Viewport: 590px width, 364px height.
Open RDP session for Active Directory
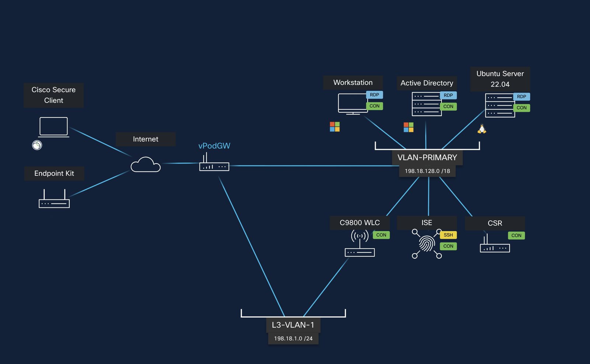pyautogui.click(x=448, y=95)
